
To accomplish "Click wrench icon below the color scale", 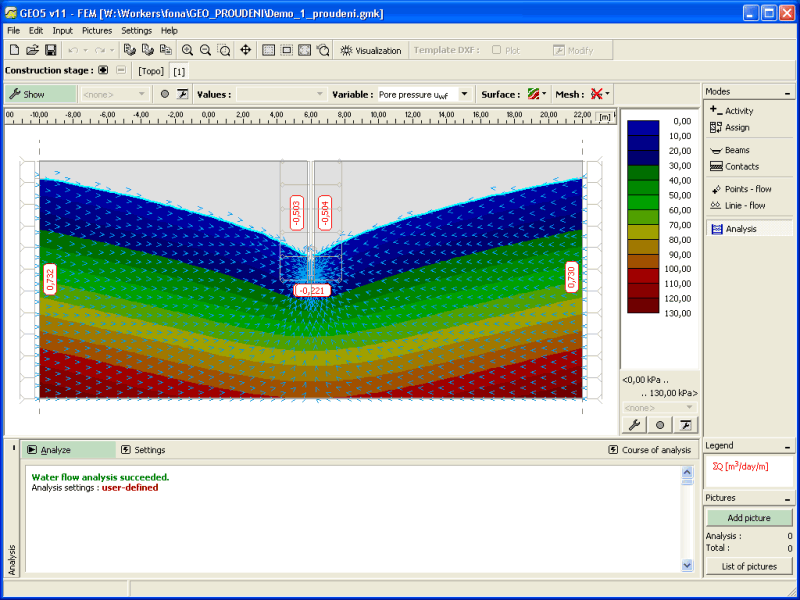I will click(634, 424).
